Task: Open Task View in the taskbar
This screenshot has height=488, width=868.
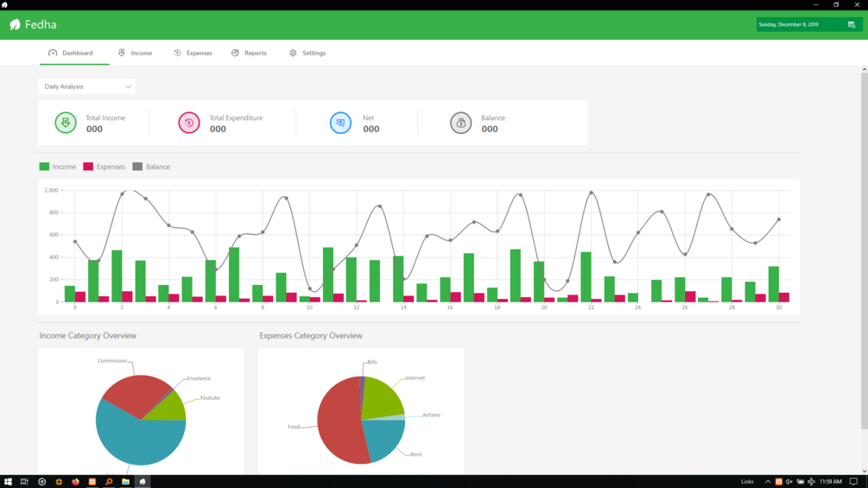Action: 24,481
